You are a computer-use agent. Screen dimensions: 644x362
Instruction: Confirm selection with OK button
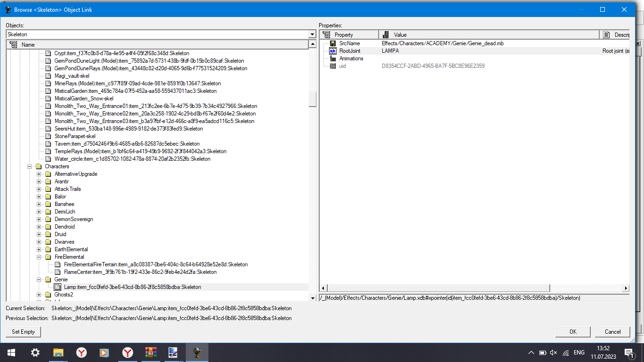[x=573, y=332]
